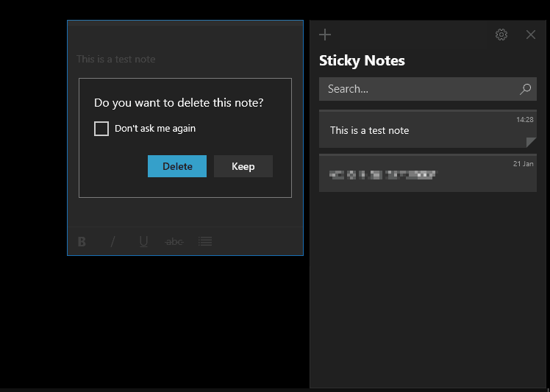The height and width of the screenshot is (392, 550).
Task: Toggle italic formatting in note toolbar
Action: click(x=113, y=241)
